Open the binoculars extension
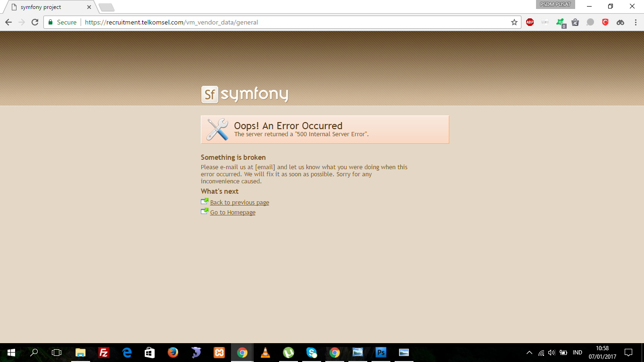This screenshot has width=644, height=362. 620,22
